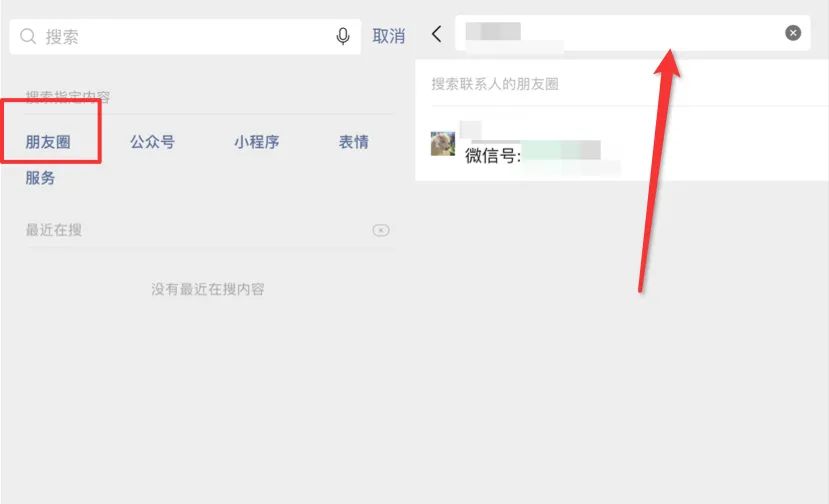Click the 搜索联系人的朋友圈 heading

(495, 84)
